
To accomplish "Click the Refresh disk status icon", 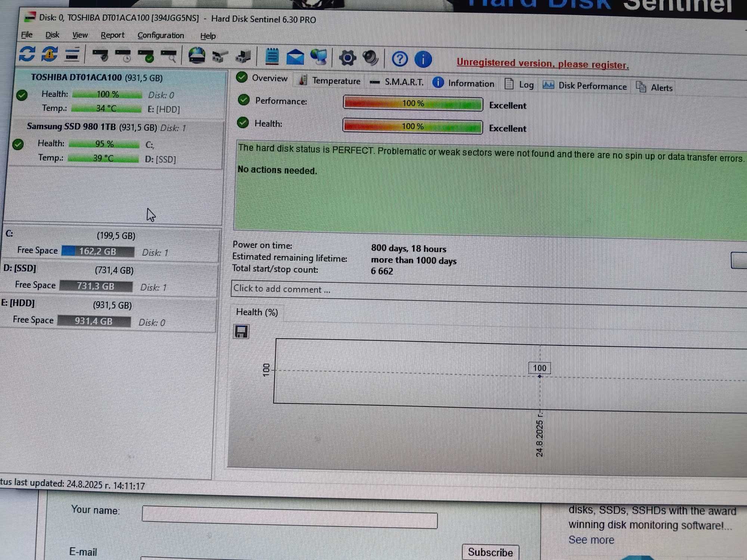I will [x=27, y=54].
